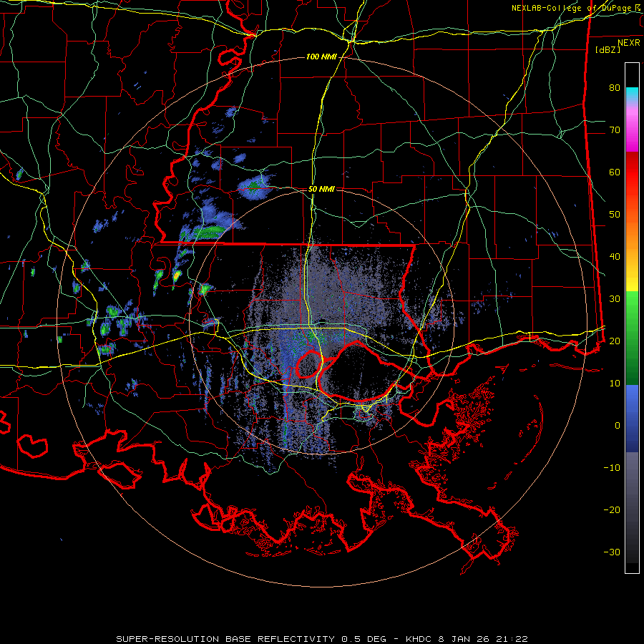This screenshot has width=644, height=644.
Task: Click the [dBZ] unit label
Action: pos(608,49)
